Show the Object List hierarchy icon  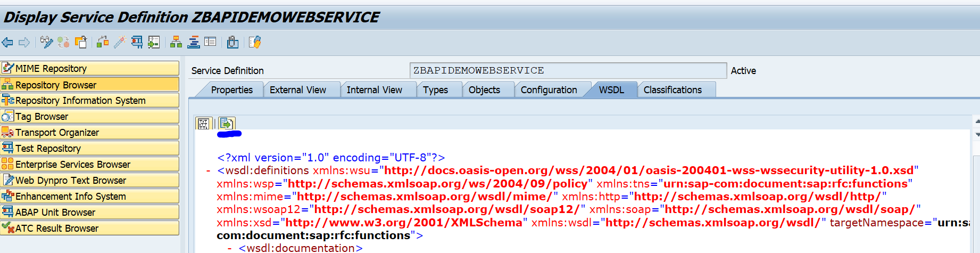[176, 43]
